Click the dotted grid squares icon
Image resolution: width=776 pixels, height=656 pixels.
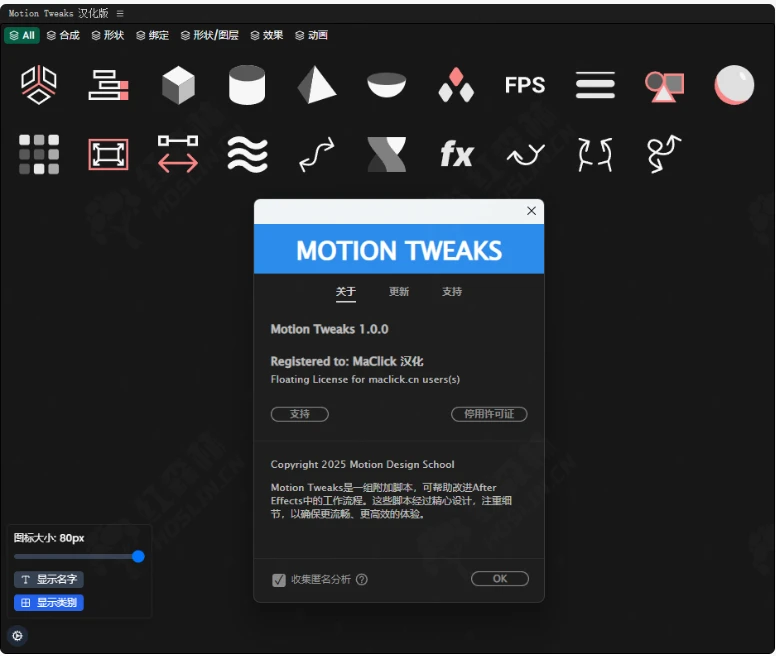click(x=39, y=154)
